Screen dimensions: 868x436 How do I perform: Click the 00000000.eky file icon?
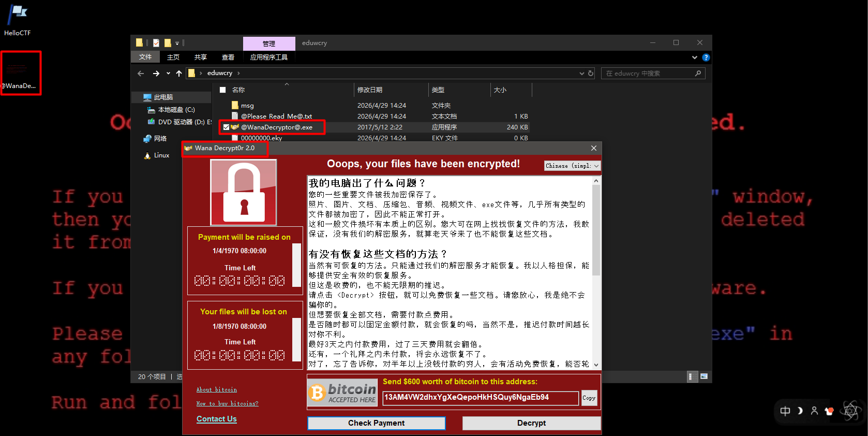coord(235,138)
